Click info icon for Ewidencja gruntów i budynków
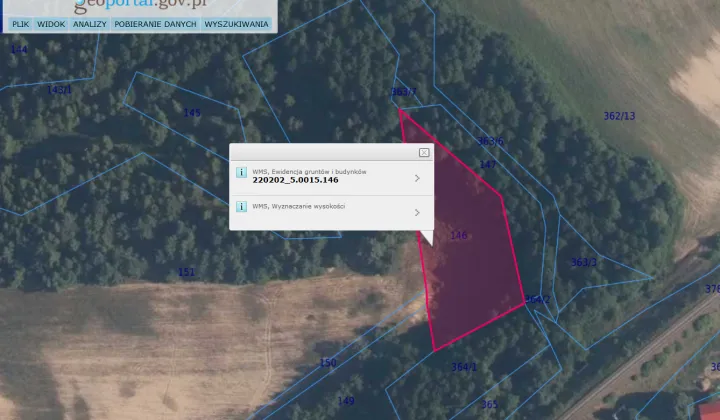 pos(241,172)
